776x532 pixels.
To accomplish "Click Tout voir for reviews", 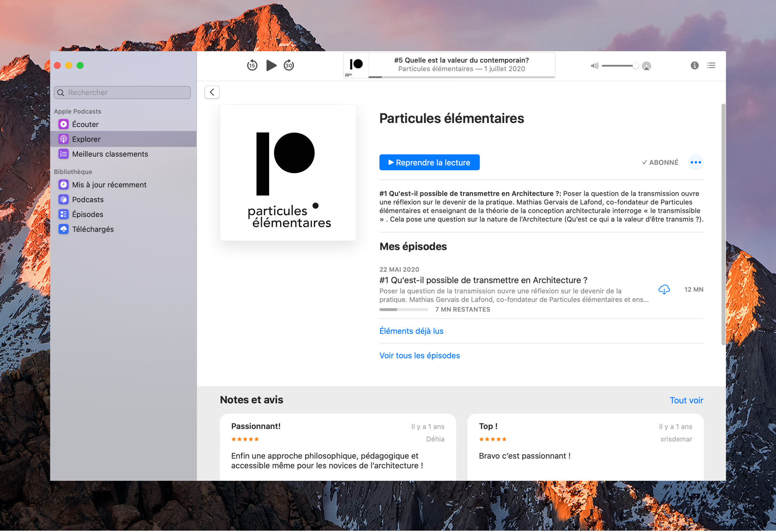I will [686, 401].
